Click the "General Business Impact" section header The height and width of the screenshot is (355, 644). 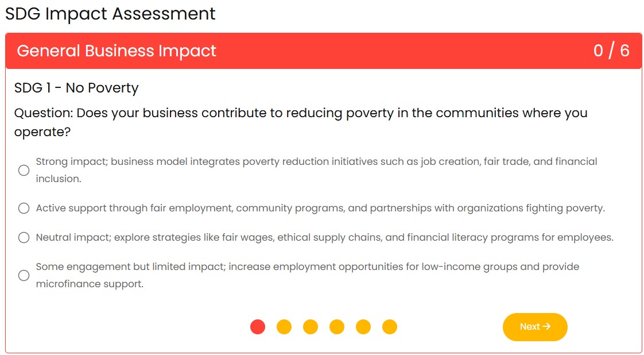[117, 51]
